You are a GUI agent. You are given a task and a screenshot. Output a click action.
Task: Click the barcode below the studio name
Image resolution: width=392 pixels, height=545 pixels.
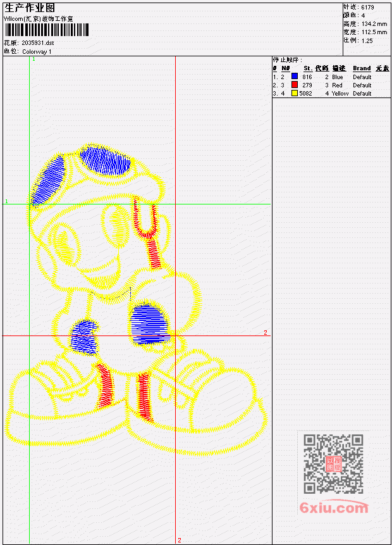coord(47,30)
